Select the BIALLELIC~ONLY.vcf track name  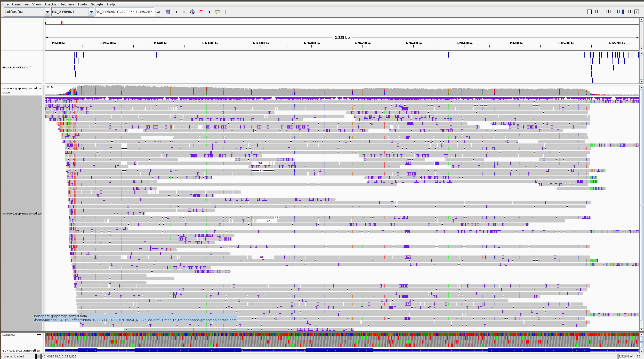(16, 68)
